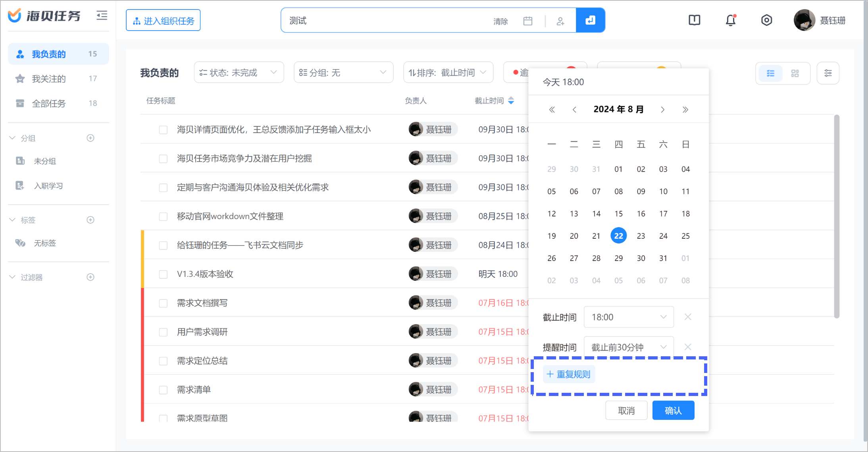Open the help book icon
The width and height of the screenshot is (868, 452).
[694, 20]
